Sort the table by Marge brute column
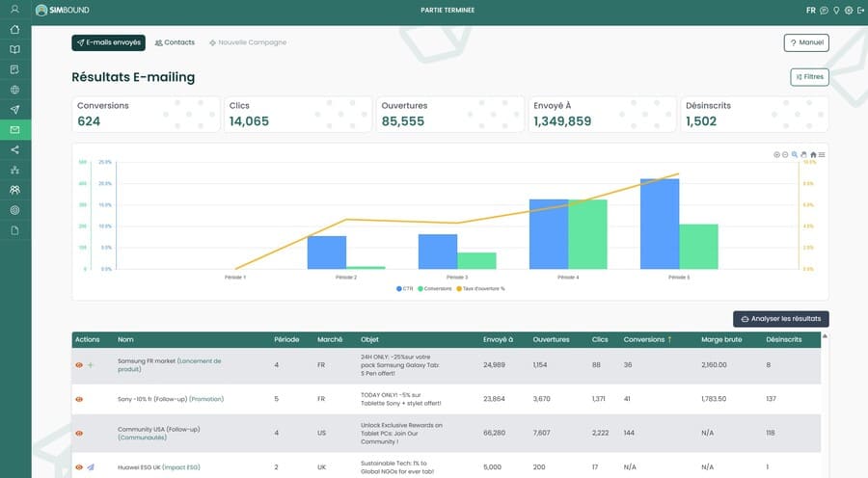This screenshot has width=868, height=478. (721, 339)
